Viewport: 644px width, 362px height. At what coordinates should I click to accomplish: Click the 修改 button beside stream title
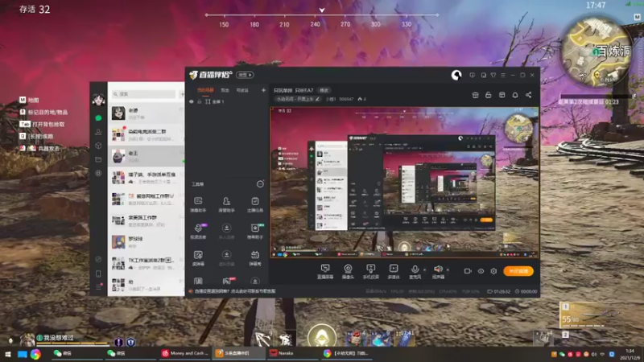324,90
